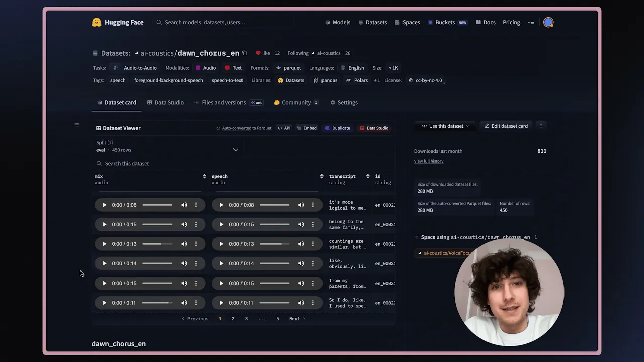Play the mix audio in the 0:11 row
Image resolution: width=644 pixels, height=362 pixels.
104,303
